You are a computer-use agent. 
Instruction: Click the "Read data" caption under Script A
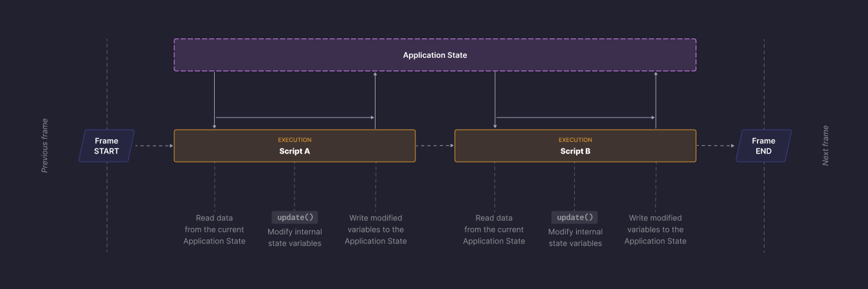[x=214, y=229]
